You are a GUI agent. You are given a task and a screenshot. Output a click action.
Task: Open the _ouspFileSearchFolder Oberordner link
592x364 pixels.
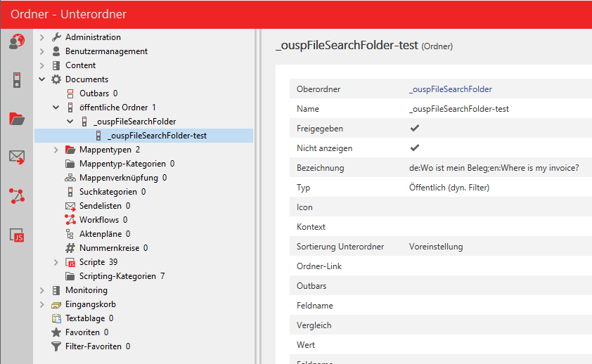(451, 89)
